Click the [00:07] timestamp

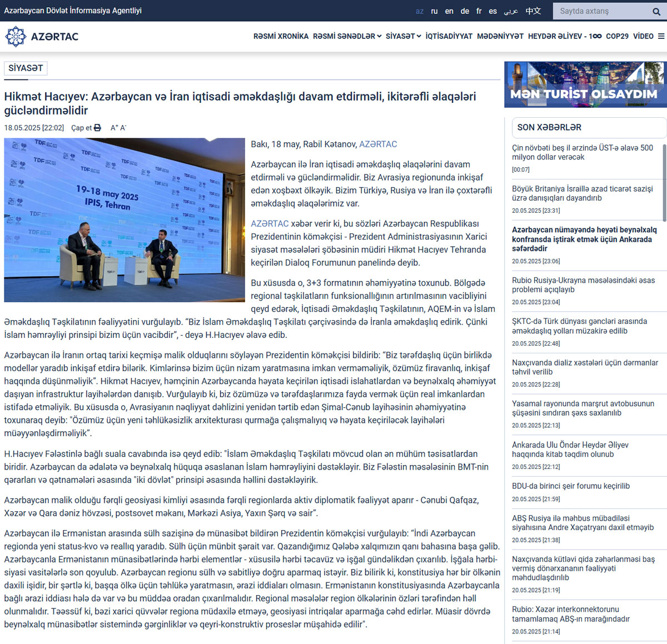[x=521, y=169]
